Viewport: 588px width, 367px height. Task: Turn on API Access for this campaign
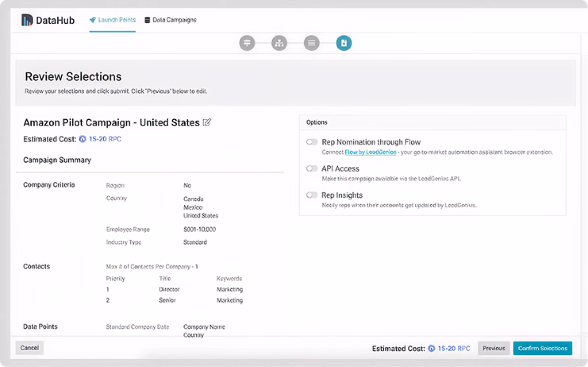pos(312,168)
